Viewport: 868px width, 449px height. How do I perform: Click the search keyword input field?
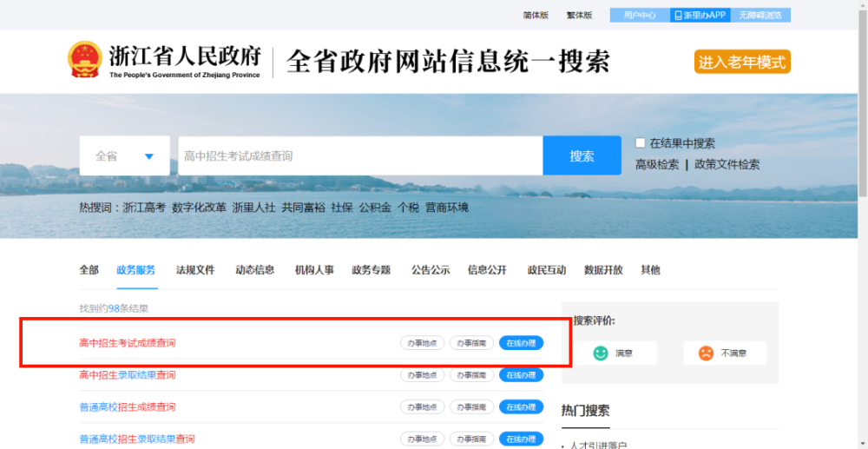(x=360, y=156)
